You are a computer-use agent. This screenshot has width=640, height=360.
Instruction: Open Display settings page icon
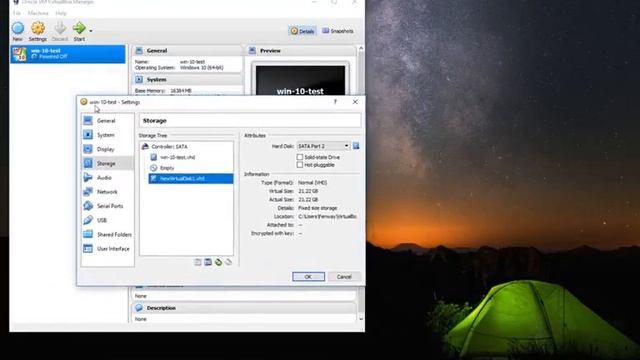click(88, 149)
